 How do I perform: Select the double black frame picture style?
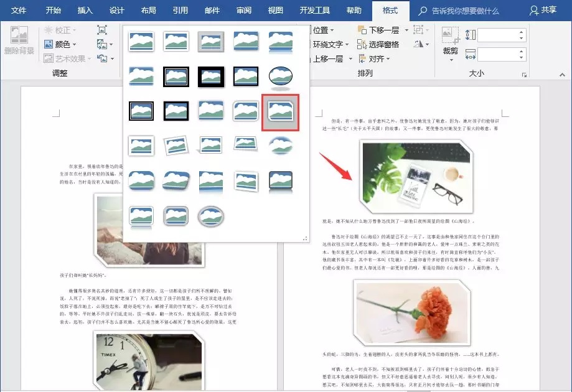coord(176,77)
